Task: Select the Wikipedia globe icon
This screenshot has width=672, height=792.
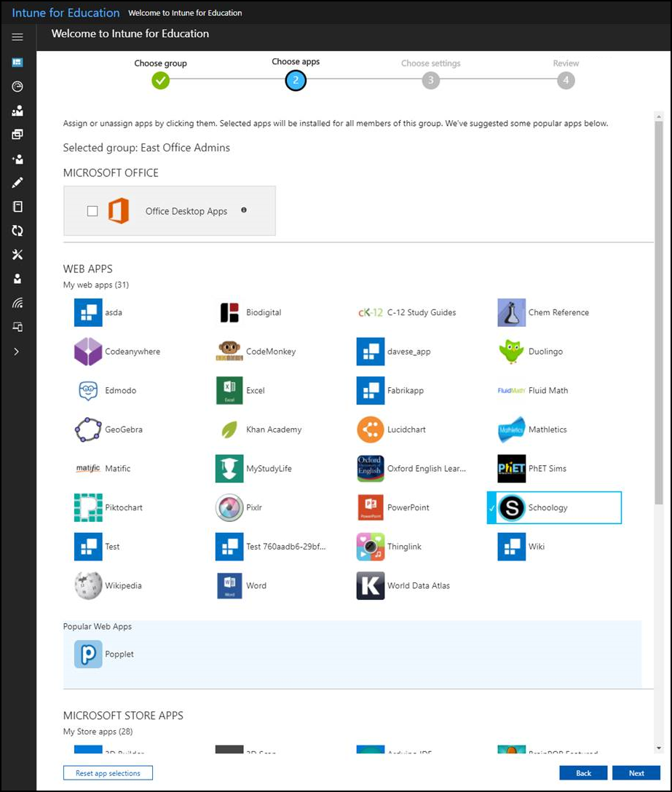Action: pos(88,585)
